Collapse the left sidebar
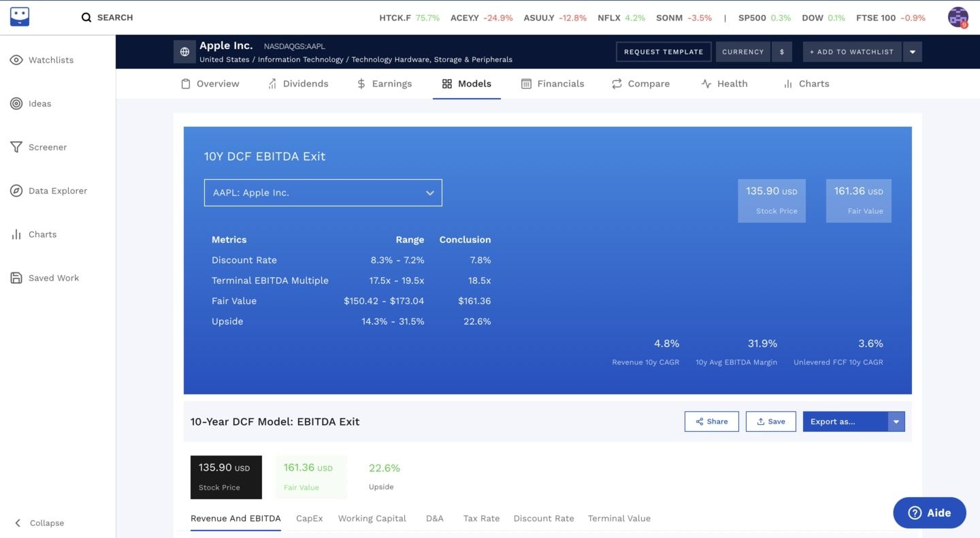The width and height of the screenshot is (980, 538). 39,523
